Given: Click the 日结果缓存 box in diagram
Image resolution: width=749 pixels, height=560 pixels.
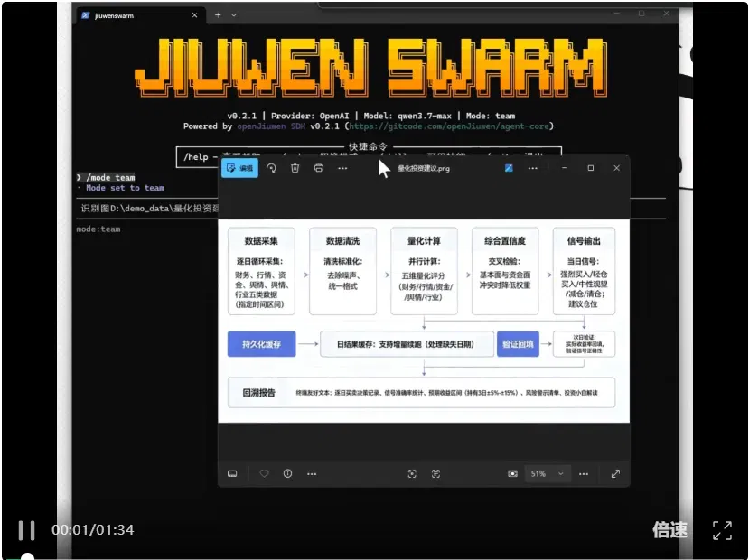Looking at the screenshot, I should (x=407, y=344).
